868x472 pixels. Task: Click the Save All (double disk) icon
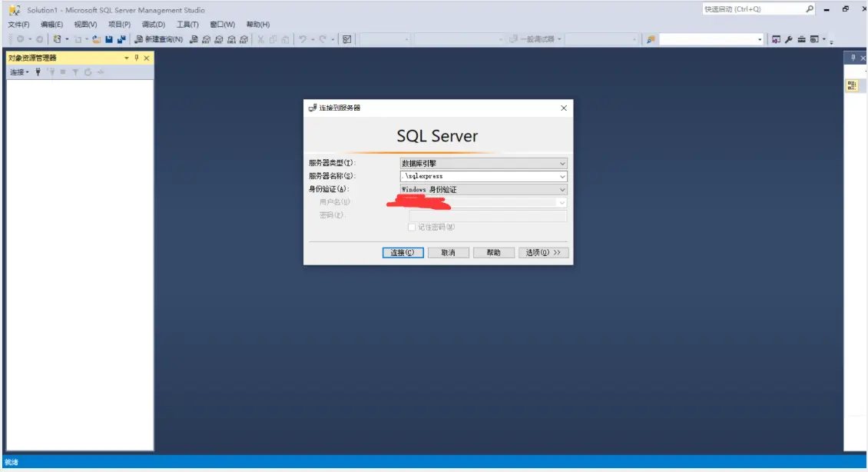[121, 39]
